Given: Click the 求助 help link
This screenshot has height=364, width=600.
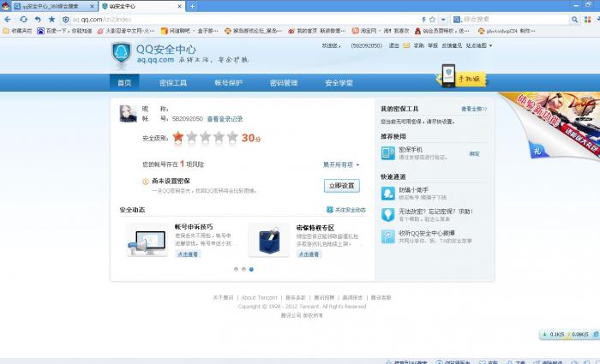Looking at the screenshot, I should (418, 45).
